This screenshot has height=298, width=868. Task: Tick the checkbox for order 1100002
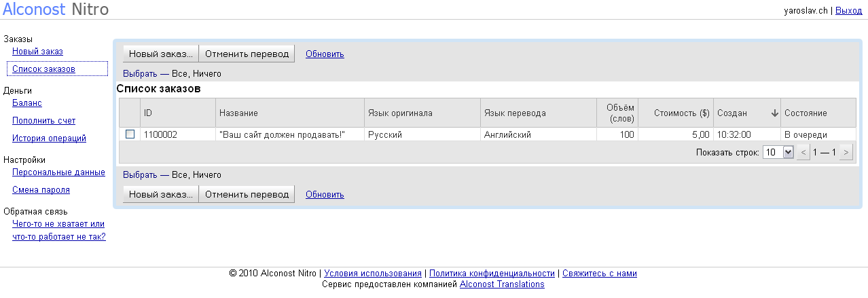pos(130,134)
